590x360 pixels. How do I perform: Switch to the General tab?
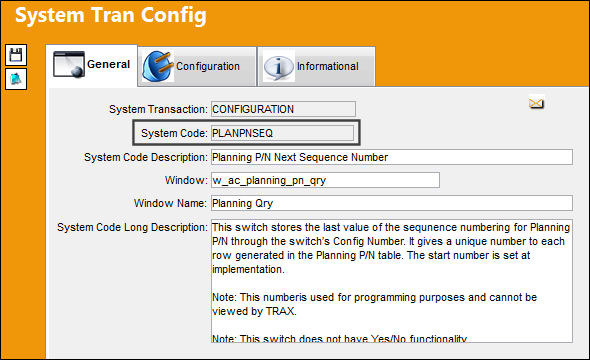point(91,65)
